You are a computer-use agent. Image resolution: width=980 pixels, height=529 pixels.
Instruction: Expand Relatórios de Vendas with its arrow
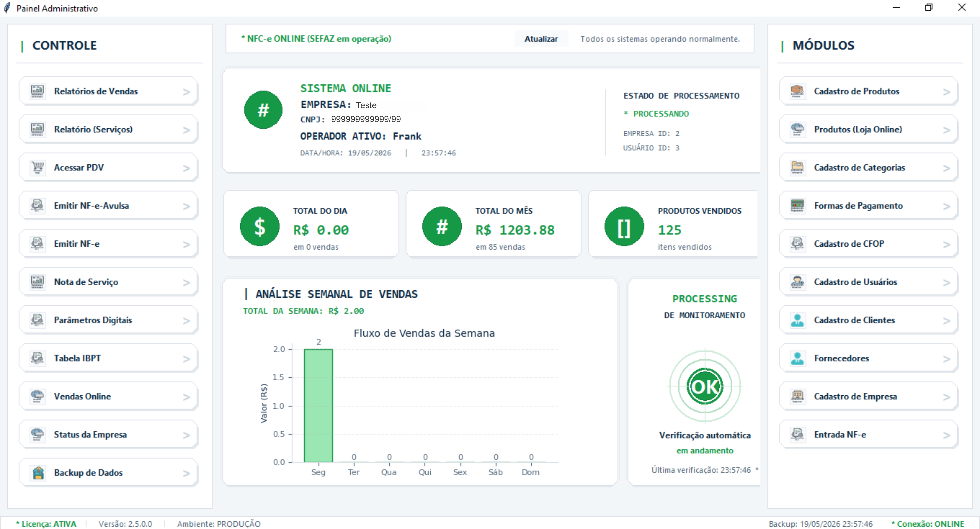186,92
